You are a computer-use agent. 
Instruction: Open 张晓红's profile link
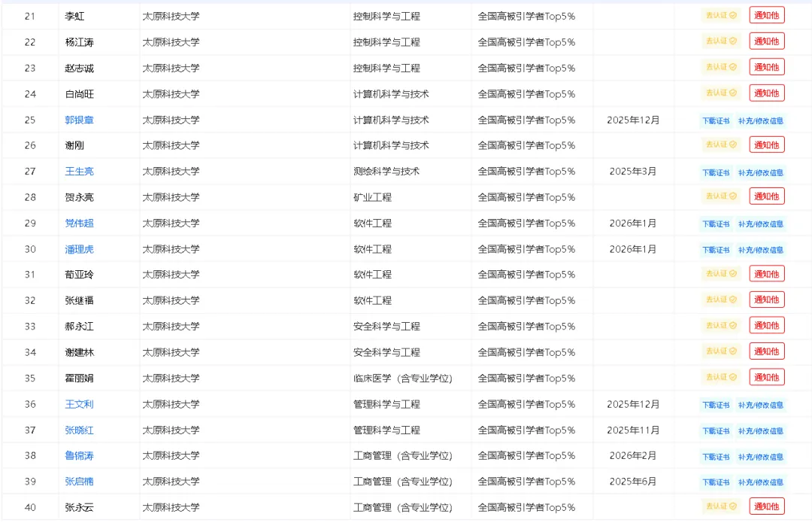tap(79, 430)
